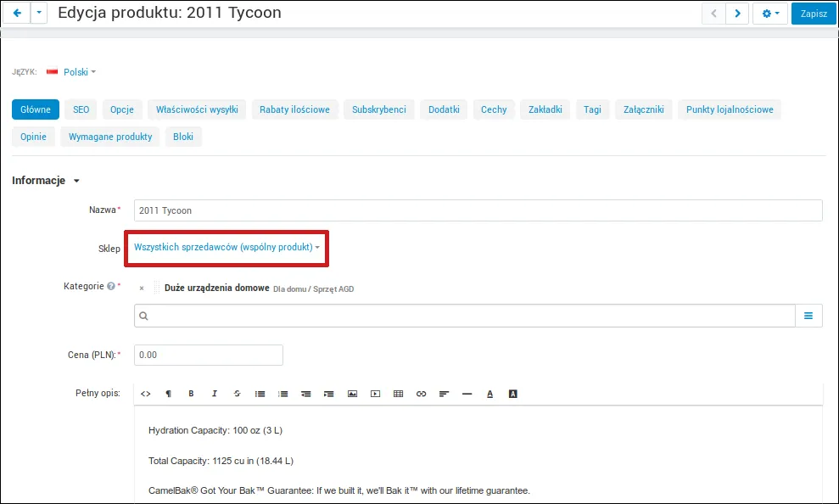
Task: Click the Zapisz save button
Action: click(814, 14)
